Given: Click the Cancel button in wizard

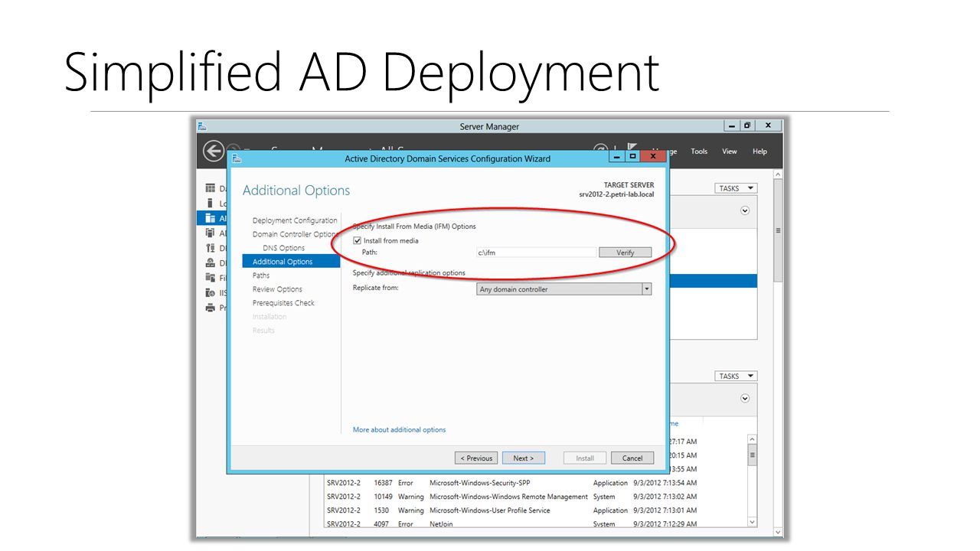Looking at the screenshot, I should coord(632,458).
